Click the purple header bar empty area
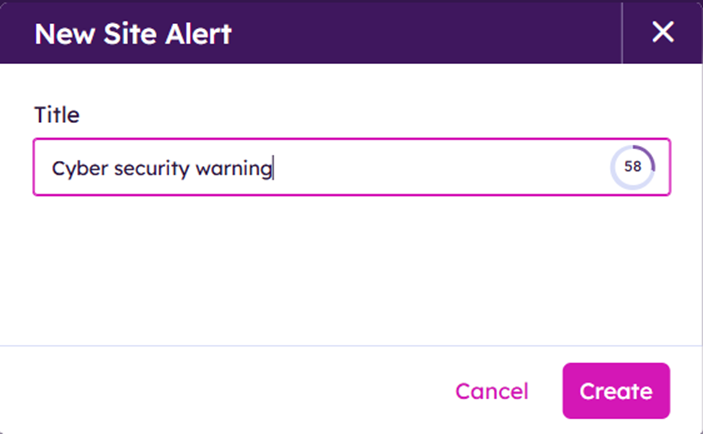 coord(420,32)
